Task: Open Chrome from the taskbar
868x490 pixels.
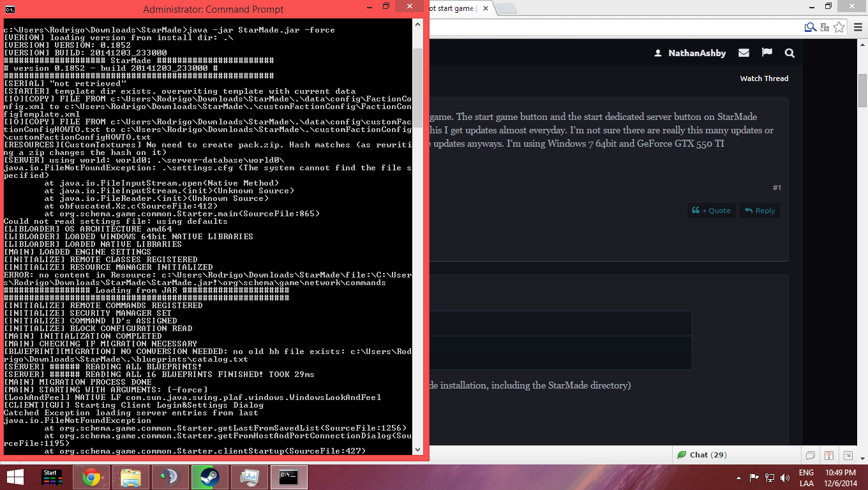Action: pos(91,477)
